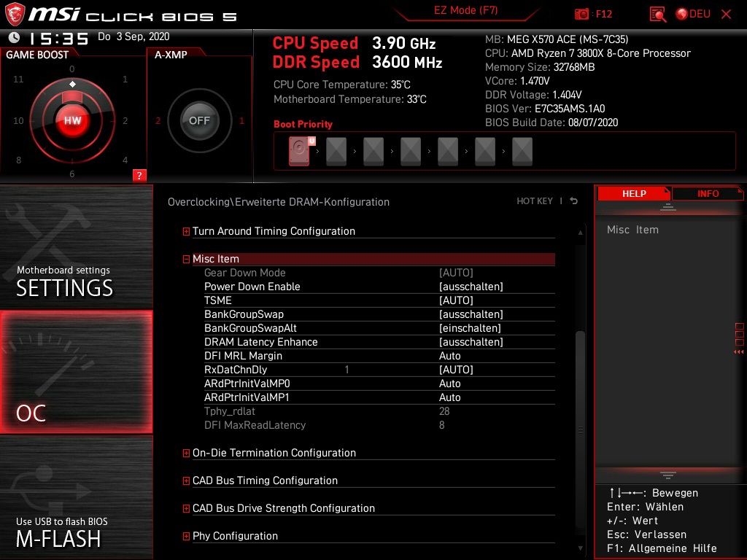Click the Overclocking breadcrumb path text
The width and height of the screenshot is (747, 560).
coord(278,202)
